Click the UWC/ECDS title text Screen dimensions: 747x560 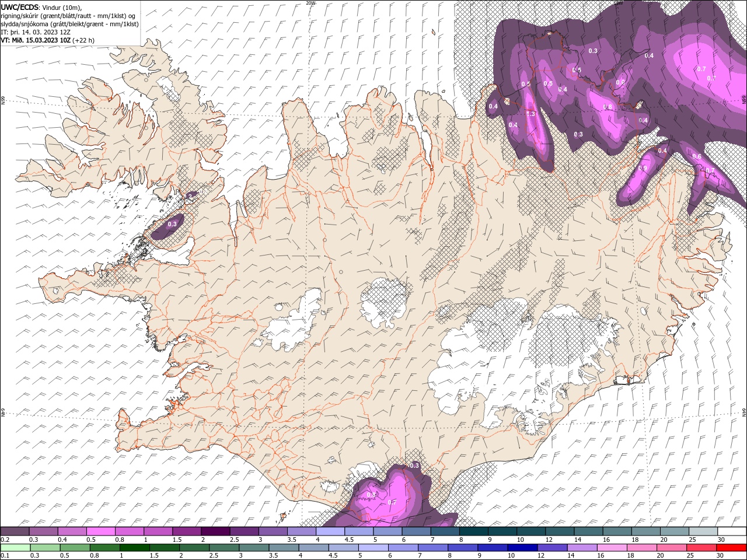(20, 6)
